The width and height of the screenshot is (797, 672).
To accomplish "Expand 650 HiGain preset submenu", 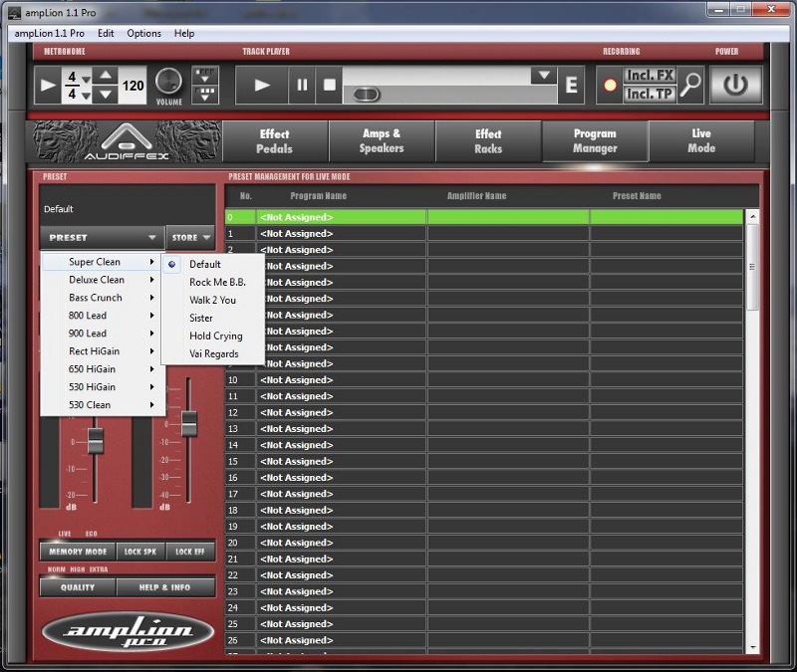I will (x=104, y=368).
